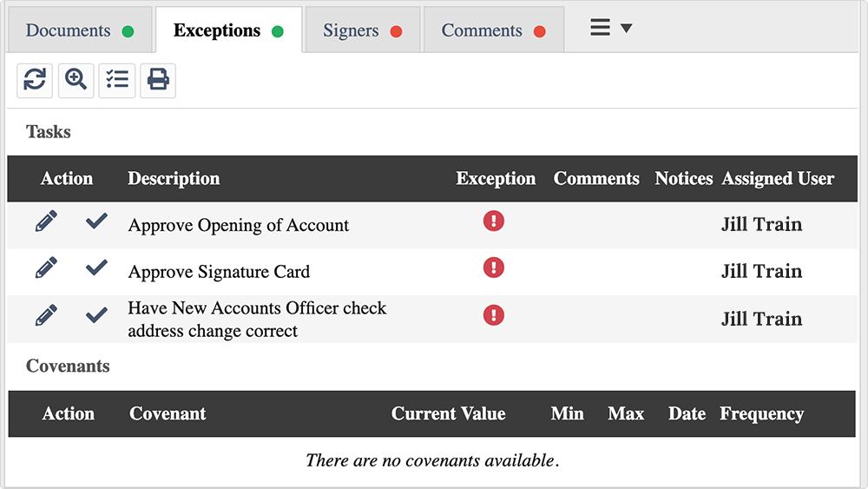The height and width of the screenshot is (489, 868).
Task: Mark address change check task as complete
Action: click(96, 315)
